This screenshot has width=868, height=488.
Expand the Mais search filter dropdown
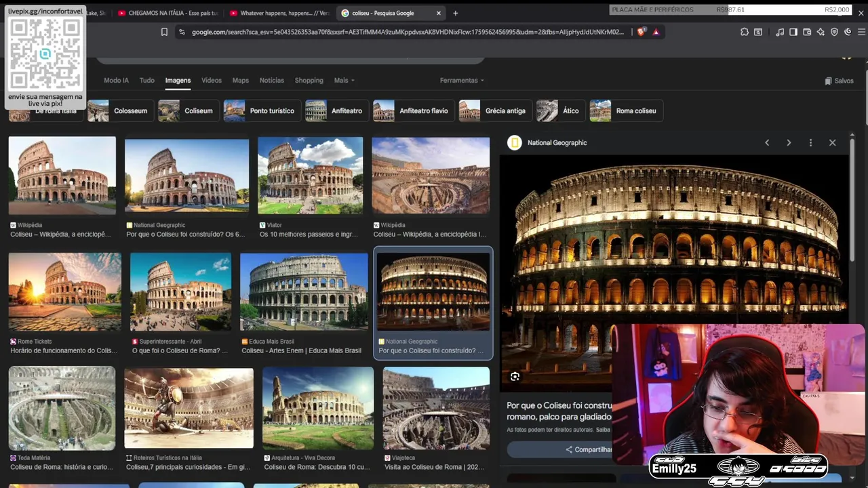(x=344, y=81)
